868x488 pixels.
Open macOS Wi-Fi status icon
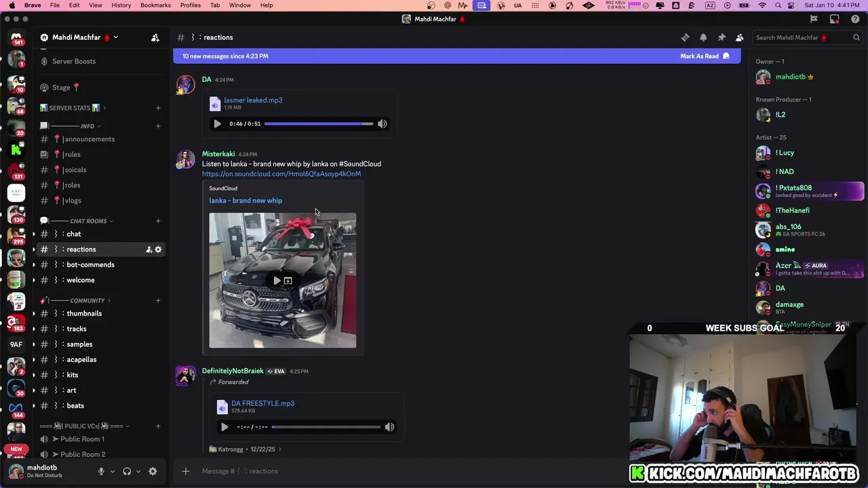pos(762,5)
